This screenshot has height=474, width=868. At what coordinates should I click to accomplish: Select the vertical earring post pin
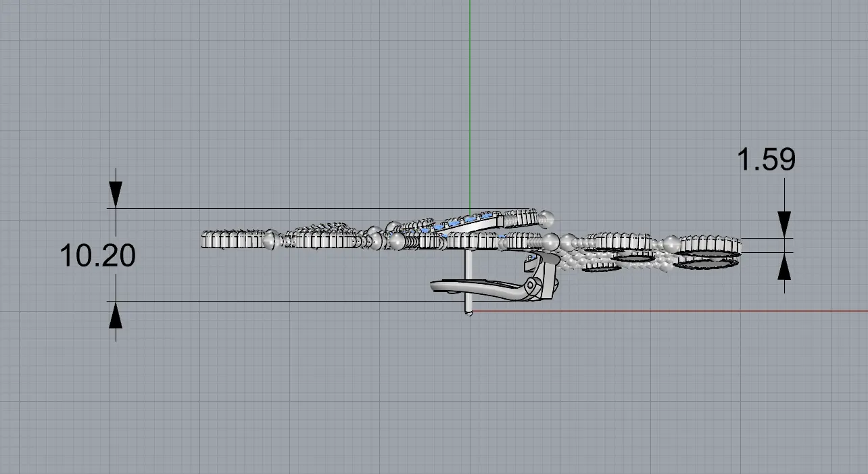(x=467, y=270)
